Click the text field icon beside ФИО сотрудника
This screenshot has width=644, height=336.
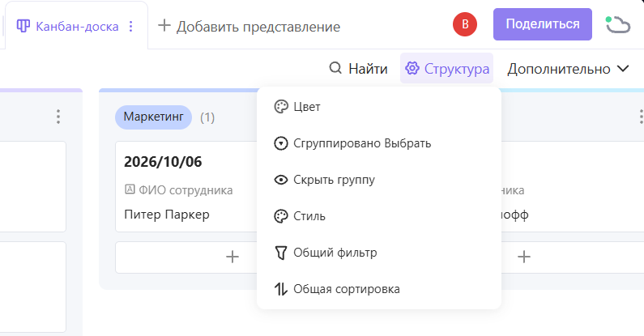(x=130, y=189)
